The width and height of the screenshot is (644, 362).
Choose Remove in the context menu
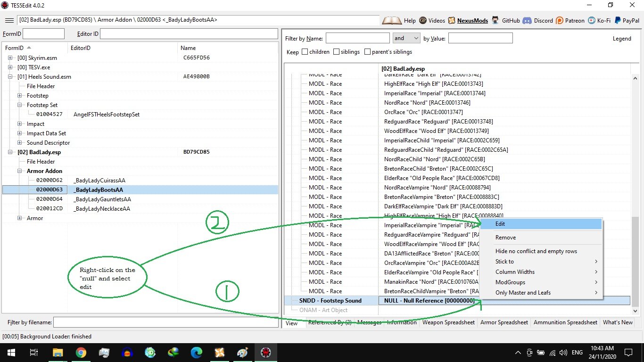click(x=541, y=238)
